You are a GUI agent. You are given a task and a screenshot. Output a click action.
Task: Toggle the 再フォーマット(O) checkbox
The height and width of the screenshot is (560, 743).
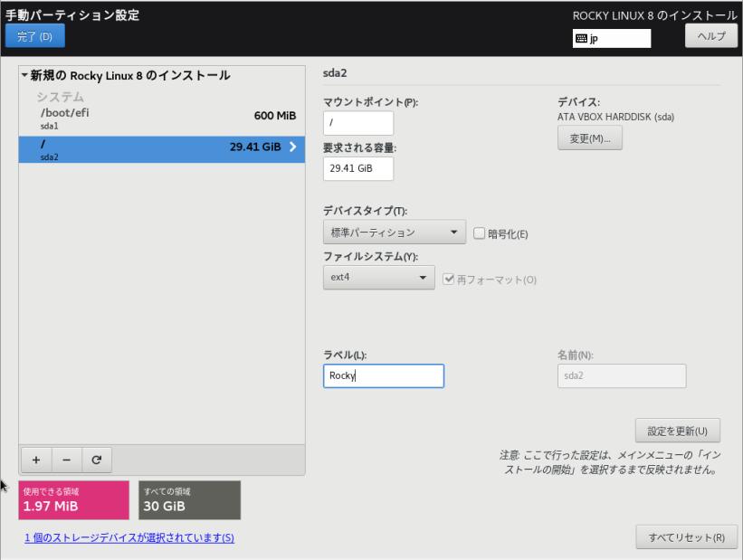[x=448, y=279]
